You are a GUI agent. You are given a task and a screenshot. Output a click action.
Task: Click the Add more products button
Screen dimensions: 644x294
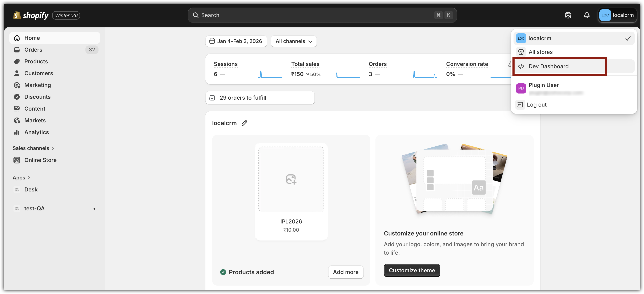(346, 272)
